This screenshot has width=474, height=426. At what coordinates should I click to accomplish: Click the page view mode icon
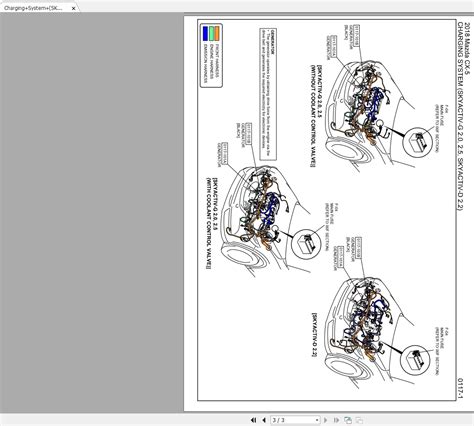348,420
